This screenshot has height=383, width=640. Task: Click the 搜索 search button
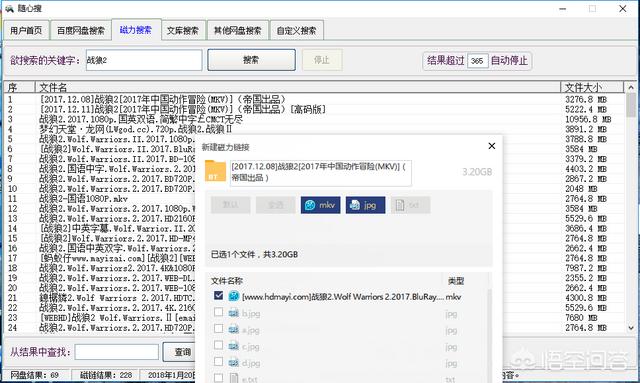coord(251,60)
